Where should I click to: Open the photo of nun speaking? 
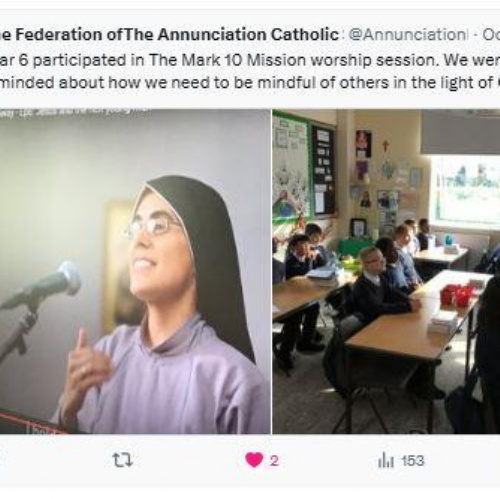[135, 271]
